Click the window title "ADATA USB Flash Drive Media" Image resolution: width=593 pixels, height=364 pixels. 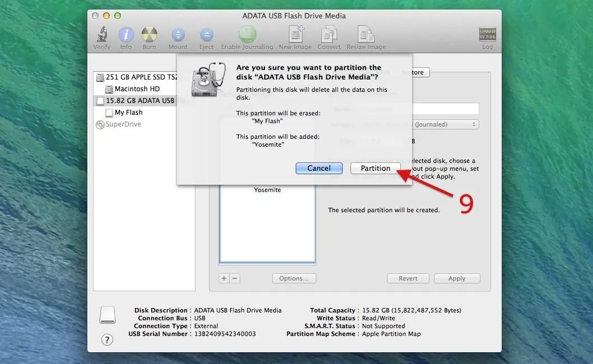[294, 16]
